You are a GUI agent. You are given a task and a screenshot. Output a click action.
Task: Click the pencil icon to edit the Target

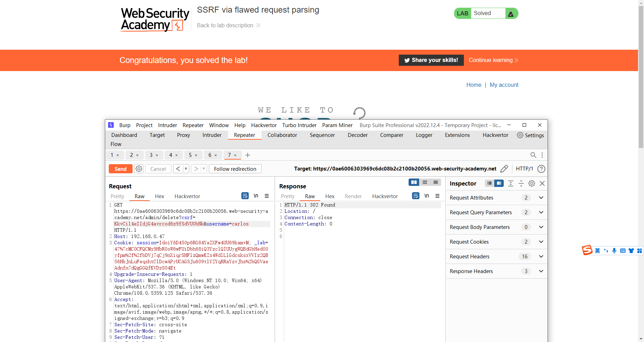tap(504, 168)
